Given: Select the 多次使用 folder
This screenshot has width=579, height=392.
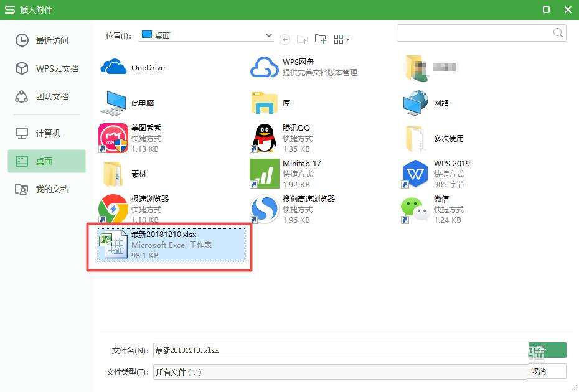Looking at the screenshot, I should coord(434,138).
